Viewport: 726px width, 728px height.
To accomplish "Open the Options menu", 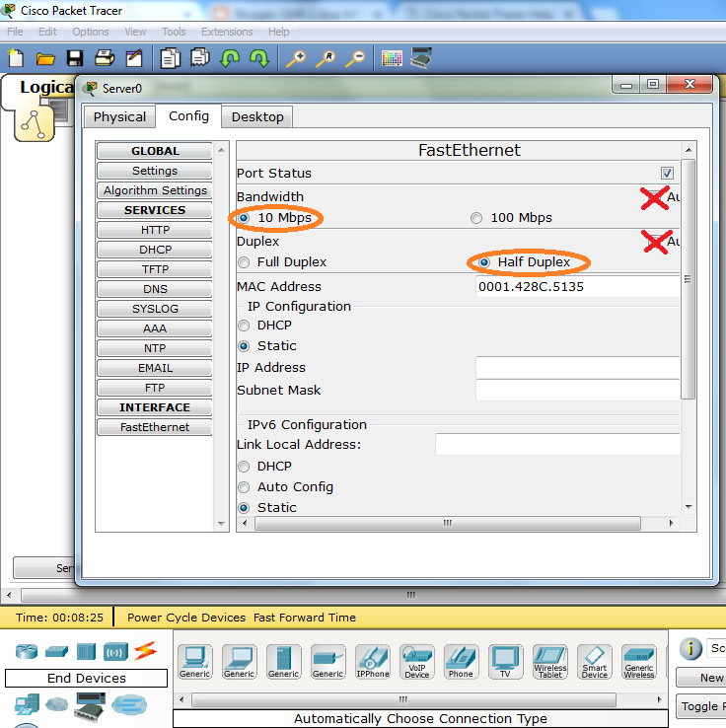I will [x=91, y=32].
